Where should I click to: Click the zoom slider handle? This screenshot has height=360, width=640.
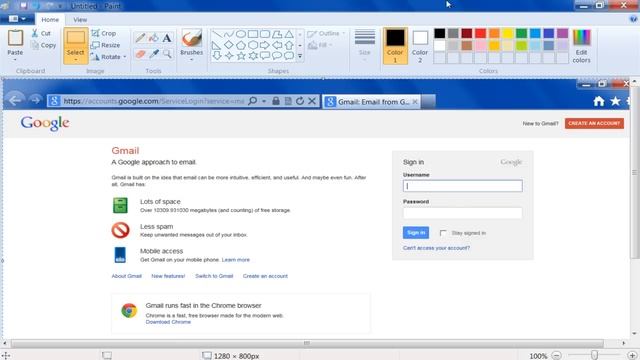coord(594,356)
